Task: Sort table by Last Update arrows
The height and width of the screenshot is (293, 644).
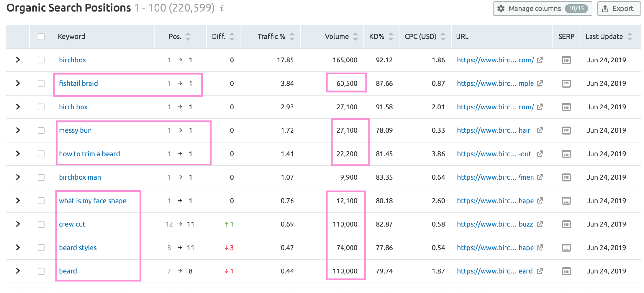Action: [630, 37]
